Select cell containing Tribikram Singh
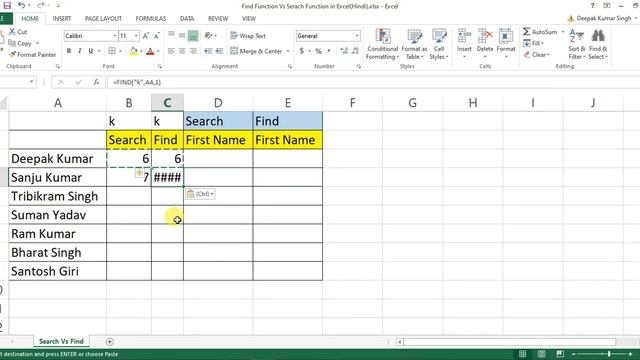The image size is (640, 360). pos(58,196)
